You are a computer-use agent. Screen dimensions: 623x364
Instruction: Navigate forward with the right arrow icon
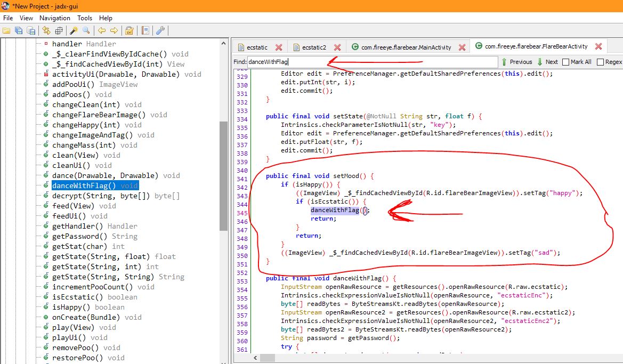pos(113,30)
